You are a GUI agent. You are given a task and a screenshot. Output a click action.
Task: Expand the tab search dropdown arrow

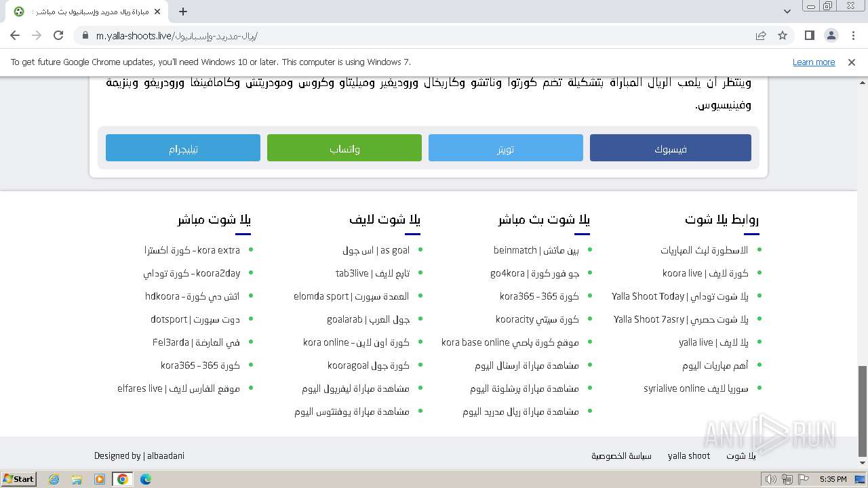tap(787, 12)
